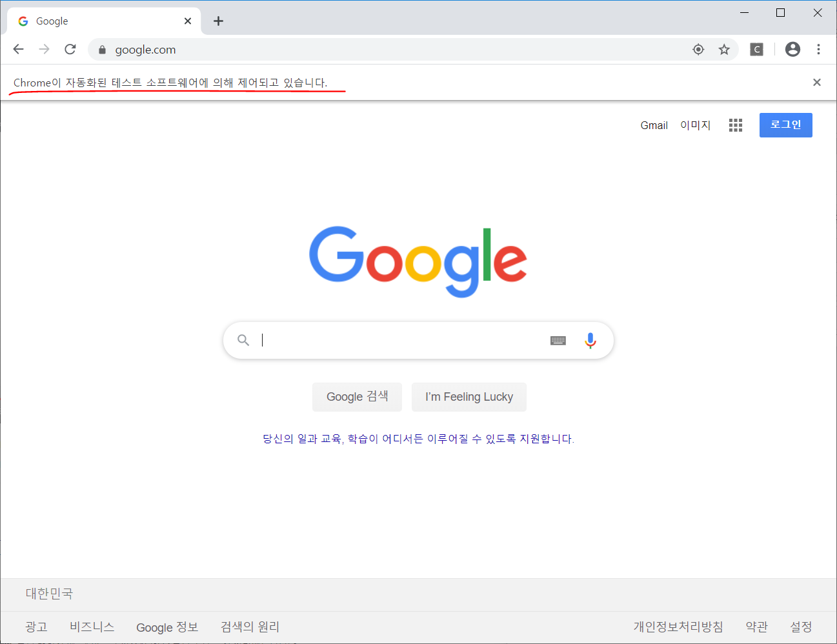
Task: Open the 비즈니스 footer link
Action: tap(92, 627)
